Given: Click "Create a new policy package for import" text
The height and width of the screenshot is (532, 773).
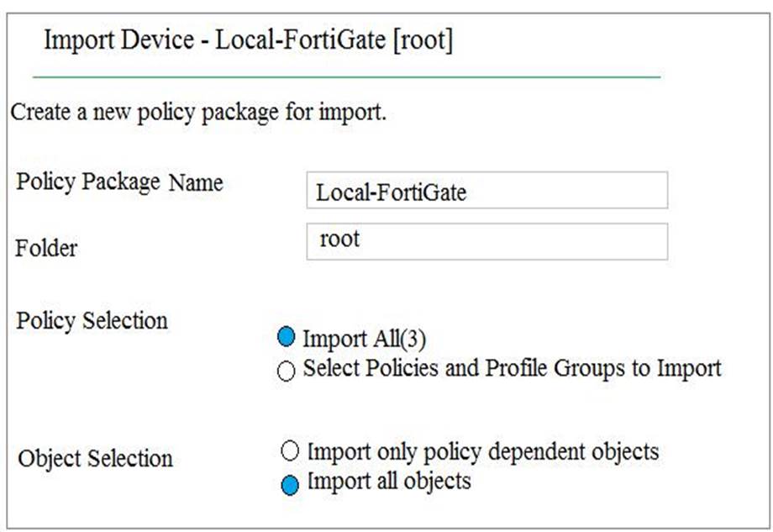Looking at the screenshot, I should 198,112.
